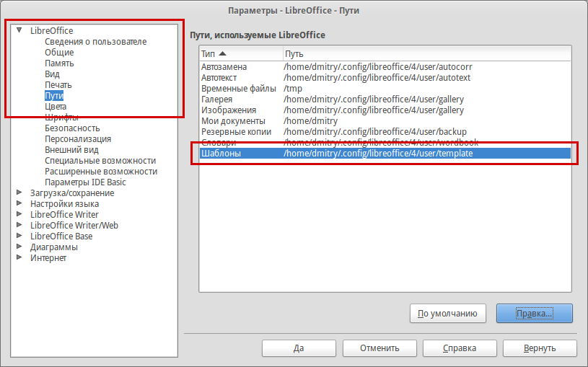Select the LibreOffice Base category label
The width and height of the screenshot is (588, 367).
(x=61, y=236)
